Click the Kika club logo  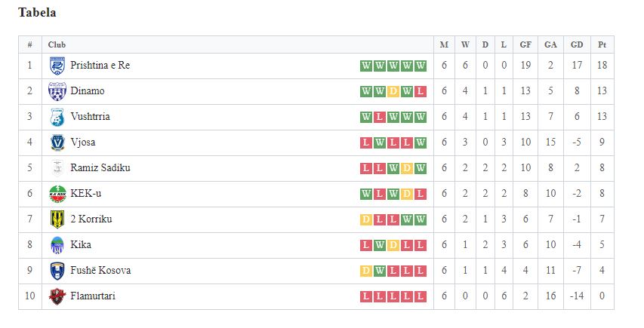pyautogui.click(x=57, y=245)
